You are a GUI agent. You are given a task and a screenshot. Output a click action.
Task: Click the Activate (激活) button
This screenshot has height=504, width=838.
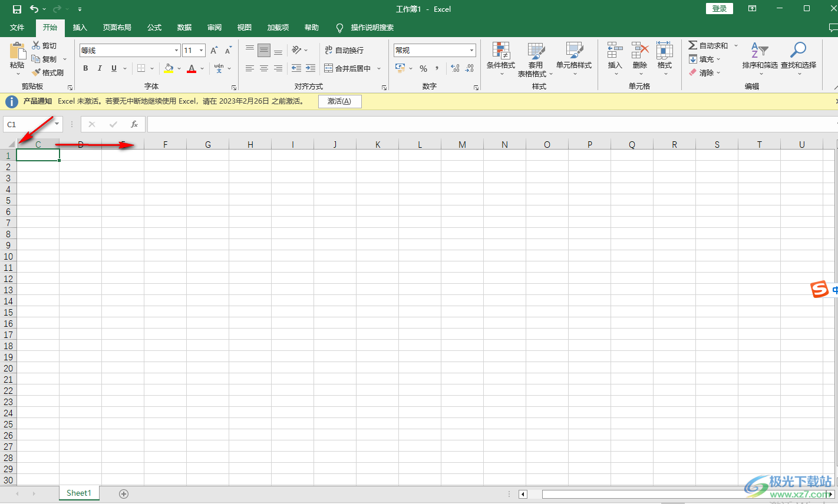[x=340, y=101]
